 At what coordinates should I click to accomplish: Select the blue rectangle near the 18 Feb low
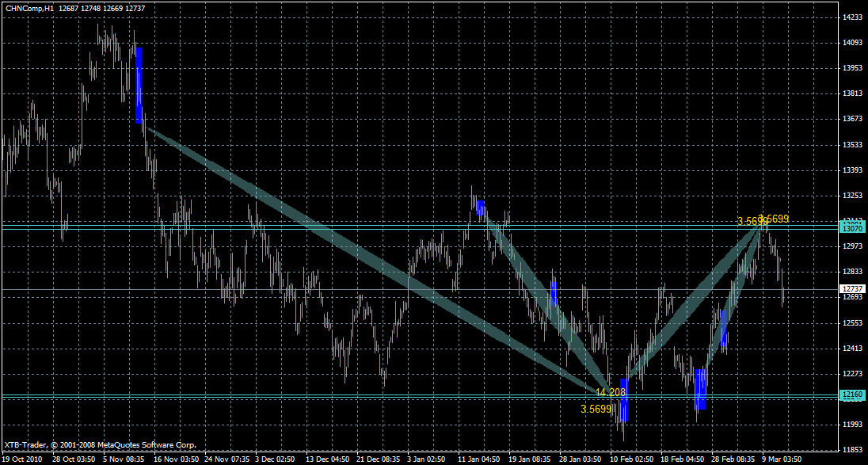pos(701,389)
